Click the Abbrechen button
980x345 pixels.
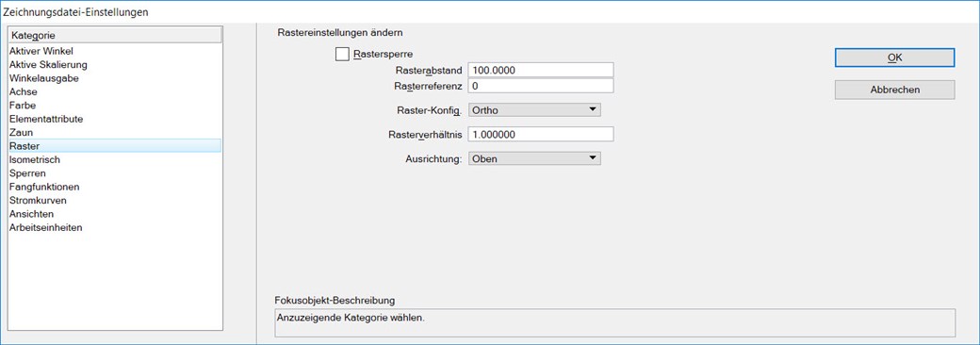(x=894, y=90)
